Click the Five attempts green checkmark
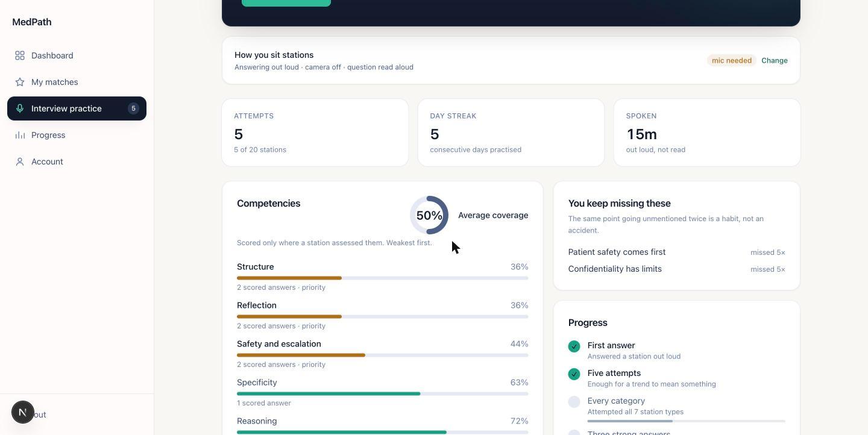 (574, 374)
